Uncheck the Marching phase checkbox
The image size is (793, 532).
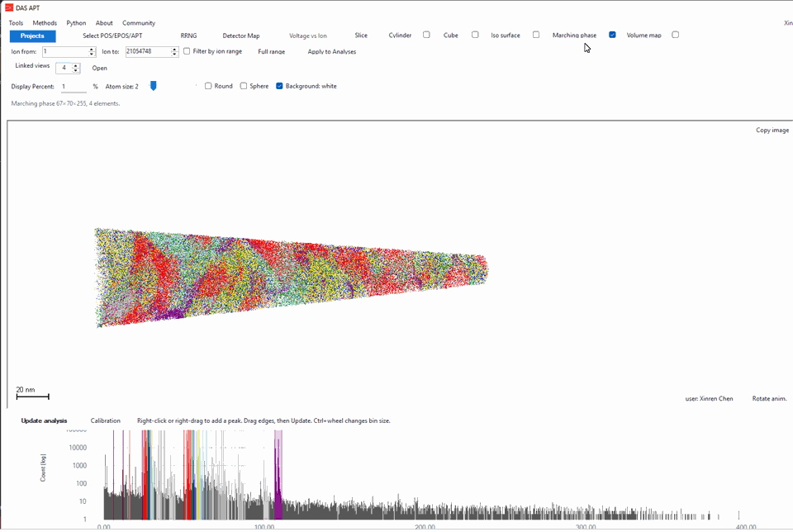[x=612, y=35]
